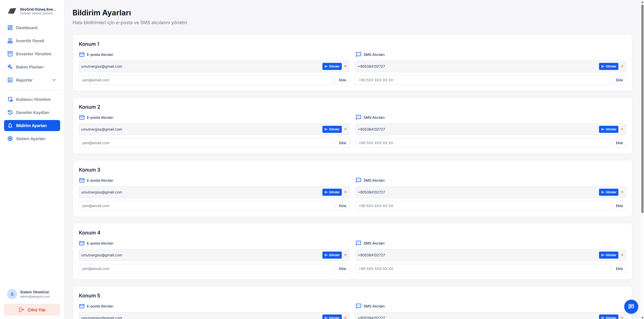
Task: Click the Denetim Kayıtları history icon
Action: pyautogui.click(x=10, y=112)
